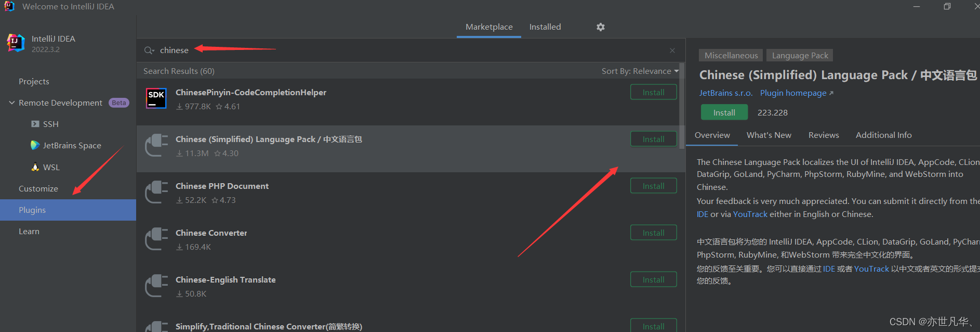Screen dimensions: 980x332
Task: Click the IntelliJ IDEA logo in the sidebar
Action: pyautogui.click(x=16, y=43)
